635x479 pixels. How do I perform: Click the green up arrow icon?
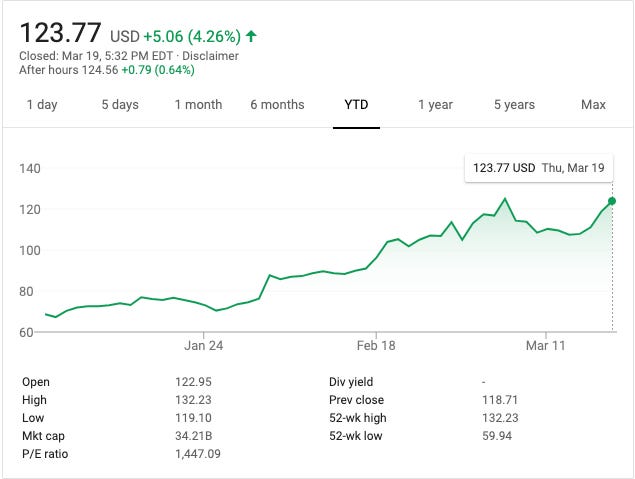tap(251, 36)
